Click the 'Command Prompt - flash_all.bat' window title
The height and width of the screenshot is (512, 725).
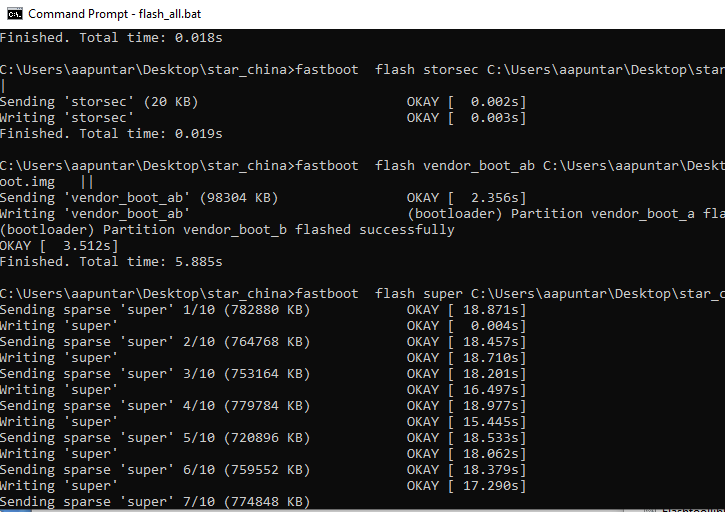point(115,14)
